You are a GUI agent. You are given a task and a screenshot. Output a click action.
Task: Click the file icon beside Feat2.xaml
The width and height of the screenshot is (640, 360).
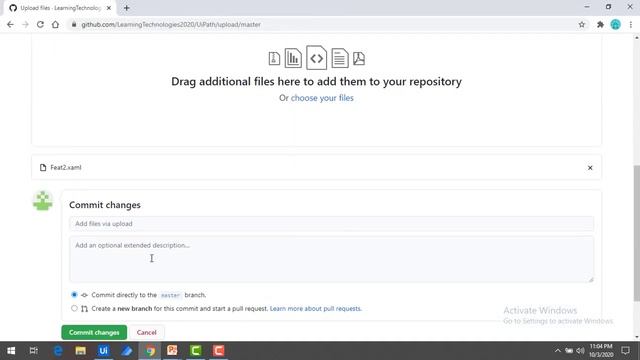click(43, 167)
